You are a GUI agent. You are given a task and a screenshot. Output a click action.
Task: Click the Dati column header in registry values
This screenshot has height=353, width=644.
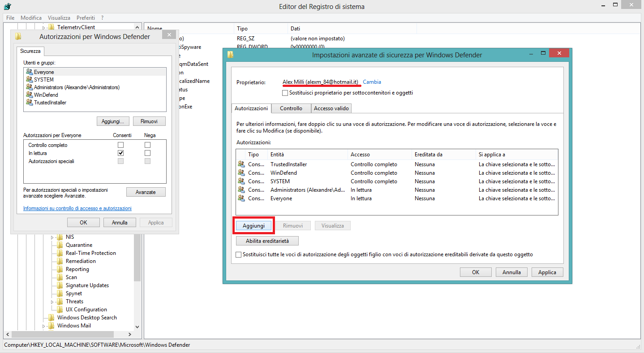pos(352,29)
